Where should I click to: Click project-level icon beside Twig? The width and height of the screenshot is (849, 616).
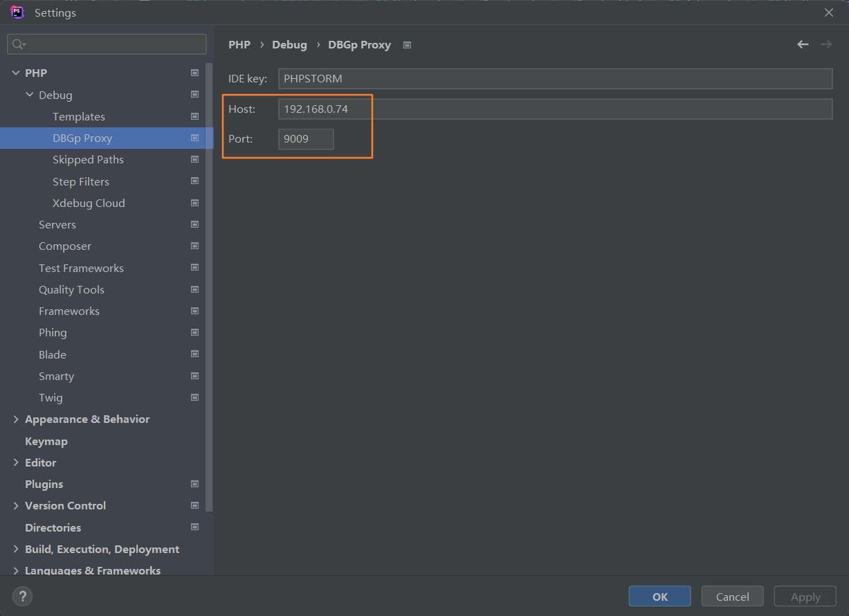(x=194, y=397)
